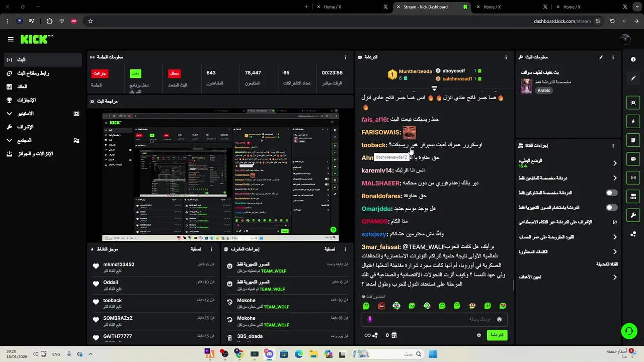
Task: Expand the banned words chevron
Action: pyautogui.click(x=615, y=252)
